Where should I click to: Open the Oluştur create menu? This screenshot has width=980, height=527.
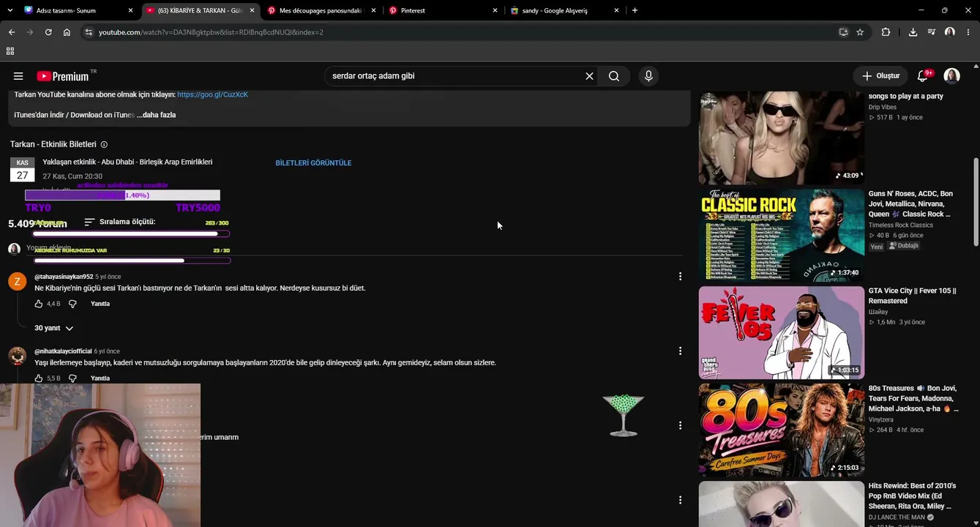tap(880, 76)
